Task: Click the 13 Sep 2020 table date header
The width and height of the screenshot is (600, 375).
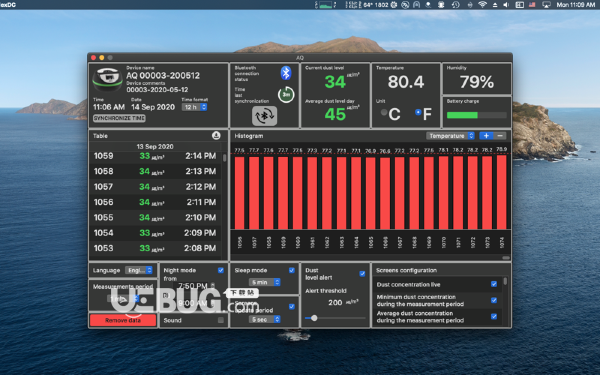Action: click(155, 147)
